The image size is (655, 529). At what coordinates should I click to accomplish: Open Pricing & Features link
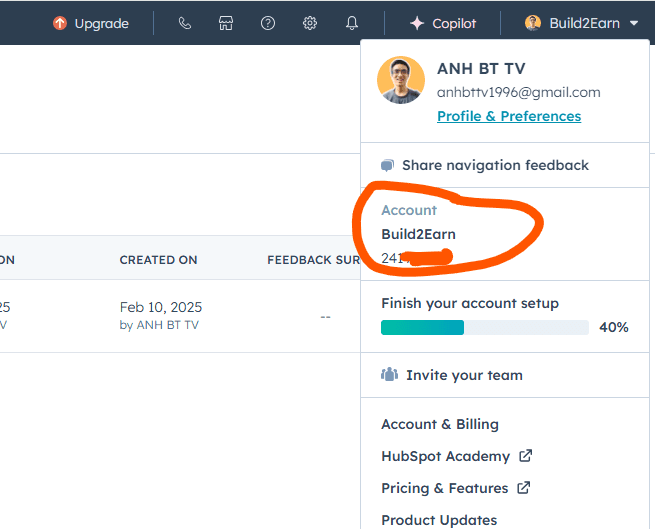[x=445, y=488]
